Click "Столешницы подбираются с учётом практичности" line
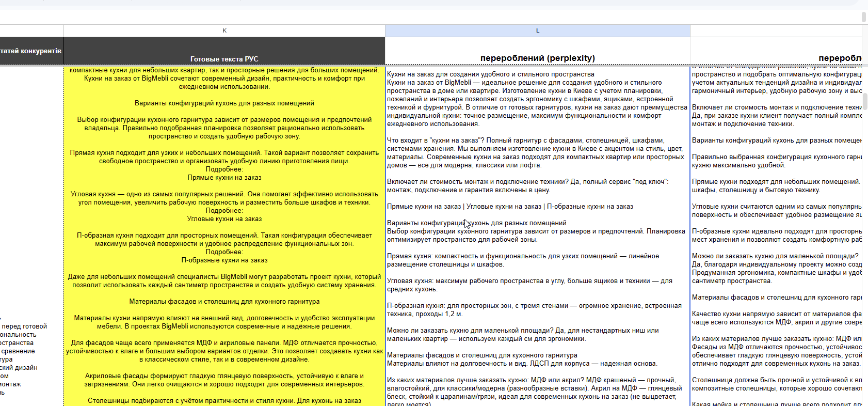 (224, 401)
